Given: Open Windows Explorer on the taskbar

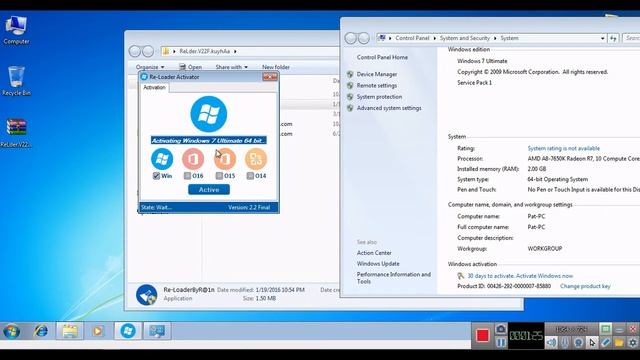Looking at the screenshot, I should pos(70,331).
